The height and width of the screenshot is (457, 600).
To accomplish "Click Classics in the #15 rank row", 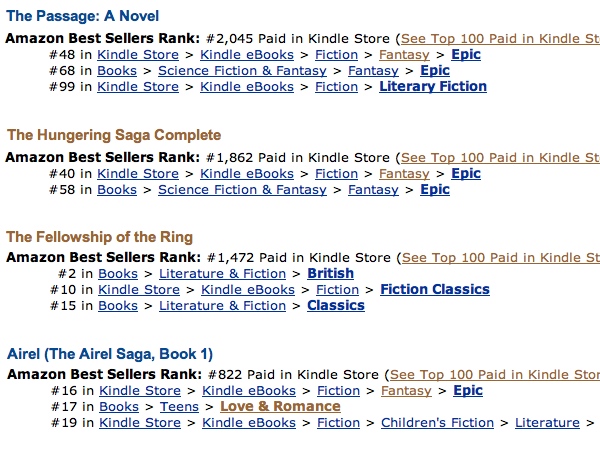I will [x=335, y=305].
